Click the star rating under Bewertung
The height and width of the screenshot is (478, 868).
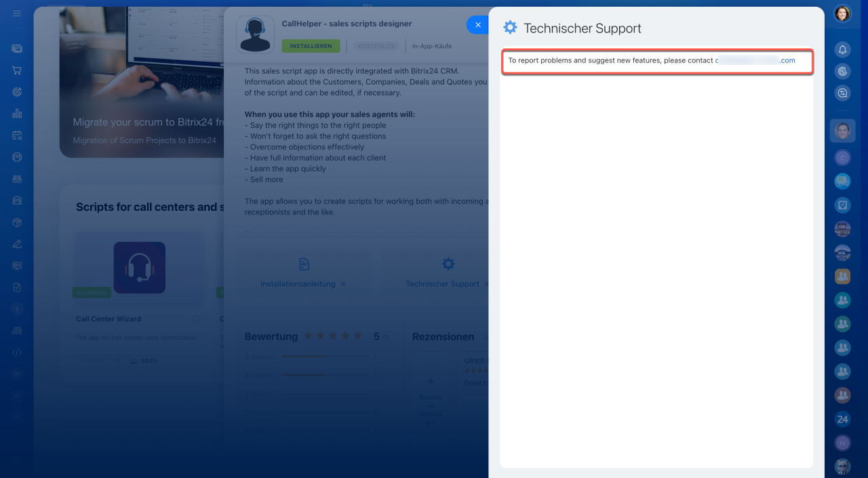[333, 336]
